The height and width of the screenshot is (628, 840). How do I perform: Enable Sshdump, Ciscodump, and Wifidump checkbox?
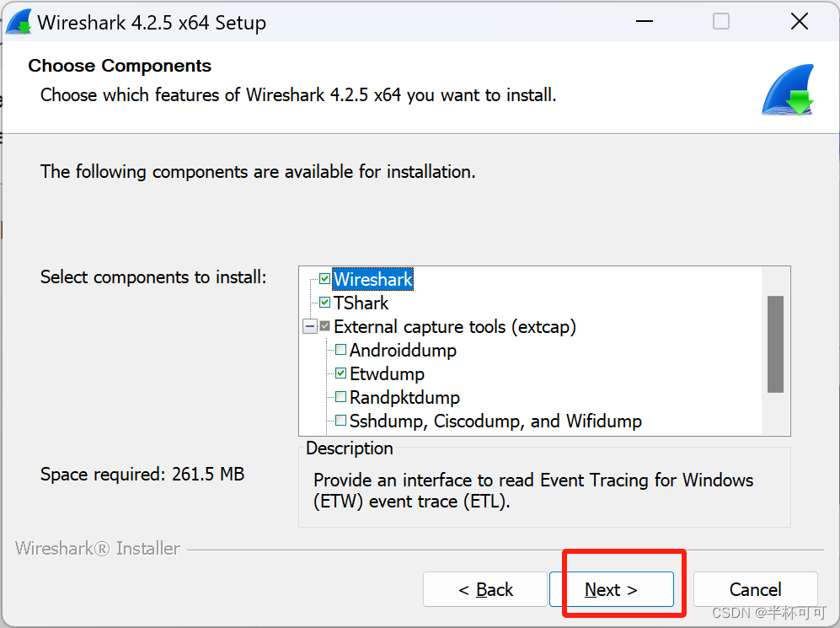(x=340, y=421)
